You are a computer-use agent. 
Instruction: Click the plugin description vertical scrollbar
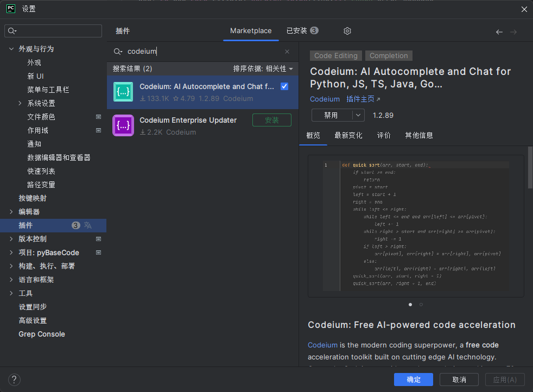(530, 168)
